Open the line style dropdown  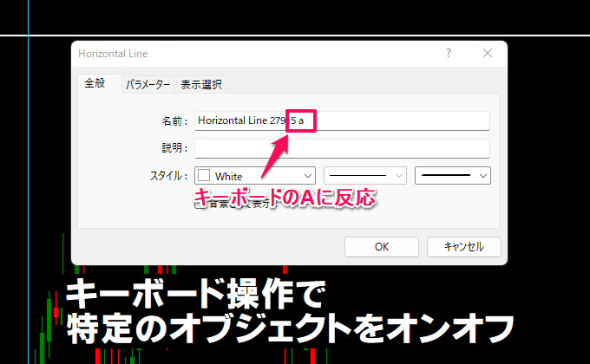tap(365, 176)
